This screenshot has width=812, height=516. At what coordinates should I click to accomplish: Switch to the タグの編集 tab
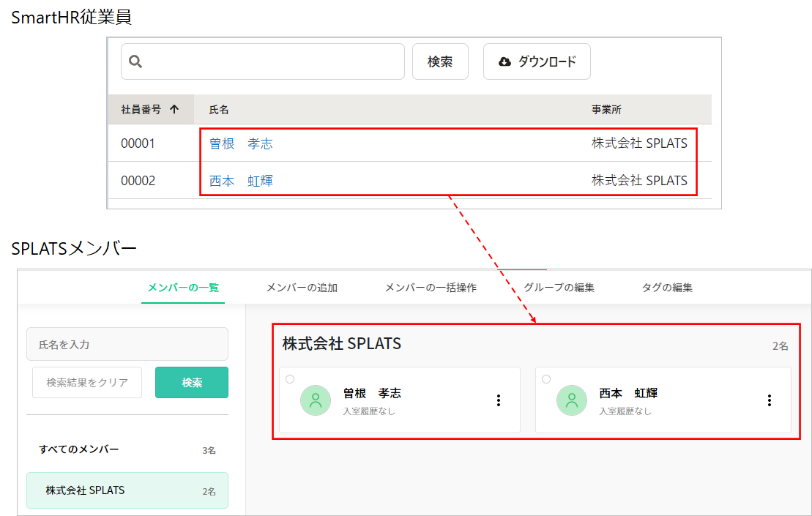coord(667,288)
